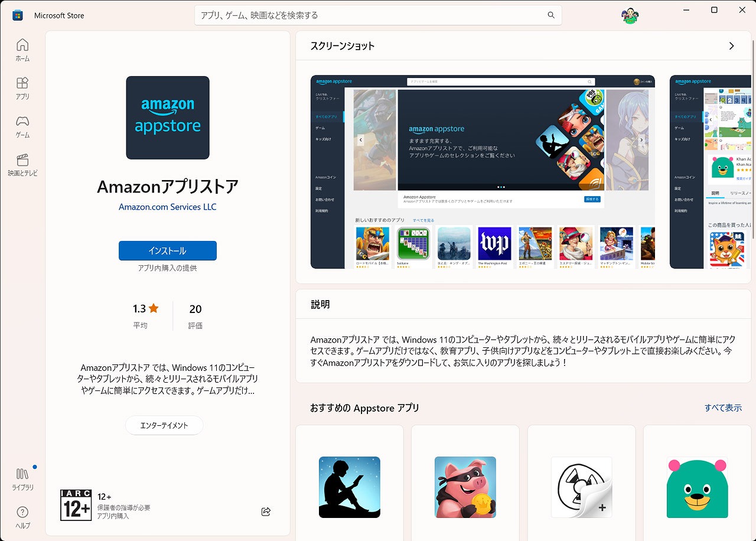
Task: Click the Microsoft Store logo
Action: click(17, 15)
